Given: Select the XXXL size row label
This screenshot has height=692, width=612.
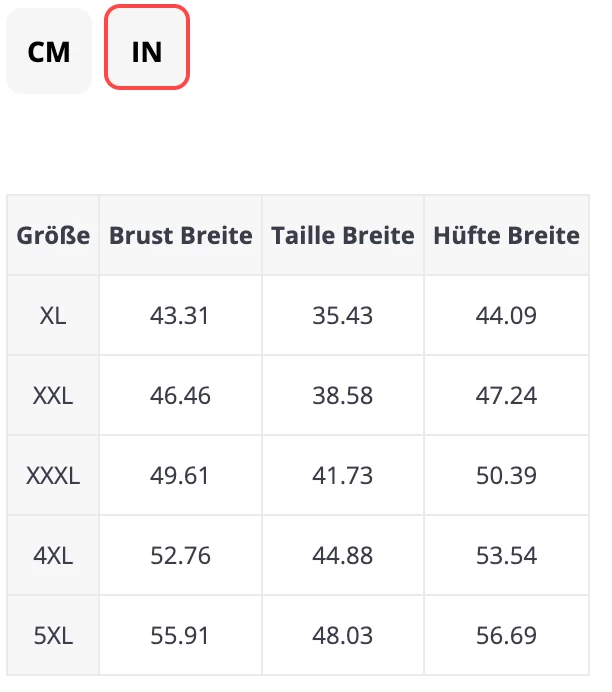Looking at the screenshot, I should [x=53, y=475].
